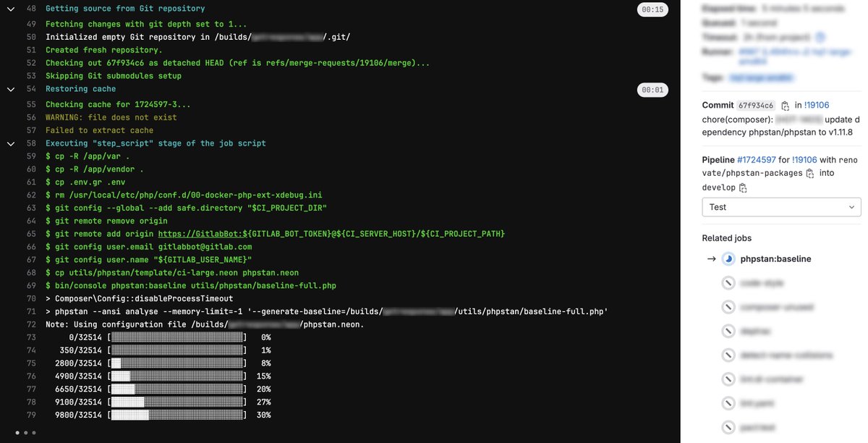
Task: Click the "Note: Using configuration file" line
Action: click(x=205, y=324)
